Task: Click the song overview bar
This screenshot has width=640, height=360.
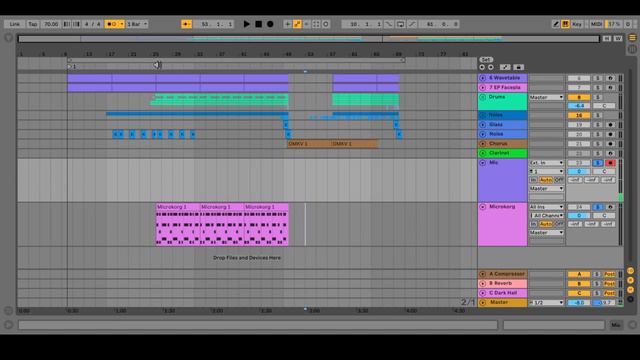Action: tap(309, 39)
